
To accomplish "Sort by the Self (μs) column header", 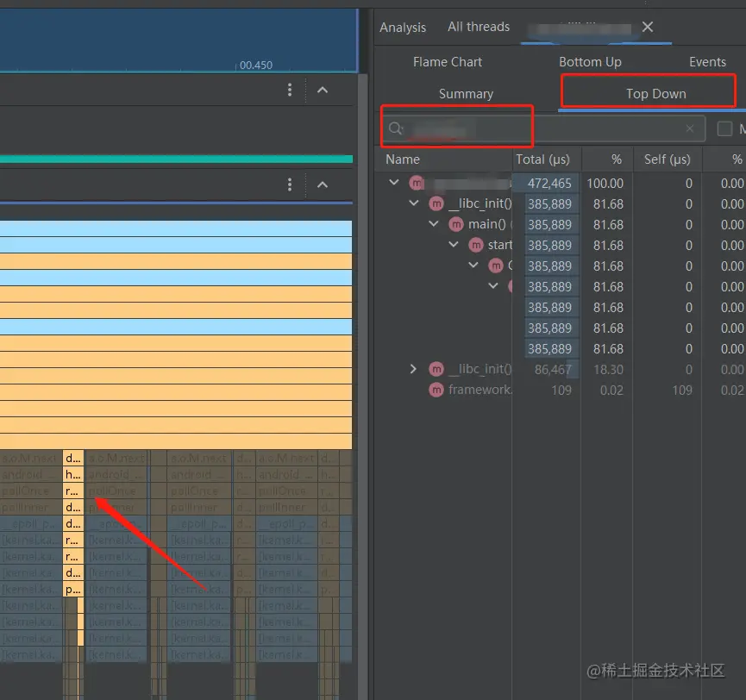I will coord(667,159).
